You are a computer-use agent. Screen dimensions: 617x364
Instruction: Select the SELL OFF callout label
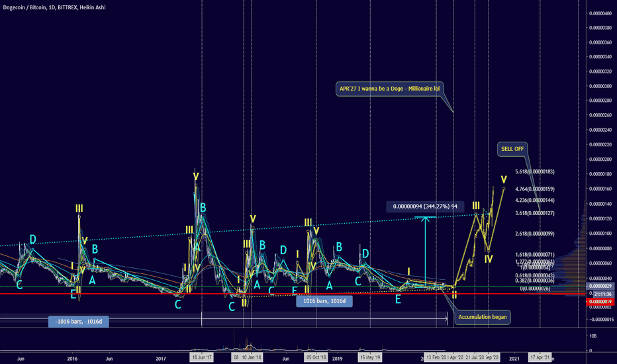click(x=512, y=149)
